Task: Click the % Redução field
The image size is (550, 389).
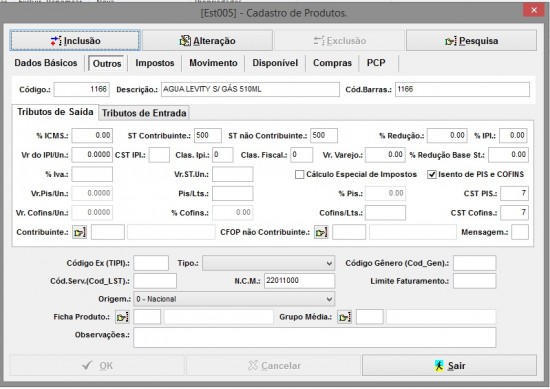Action: (447, 136)
